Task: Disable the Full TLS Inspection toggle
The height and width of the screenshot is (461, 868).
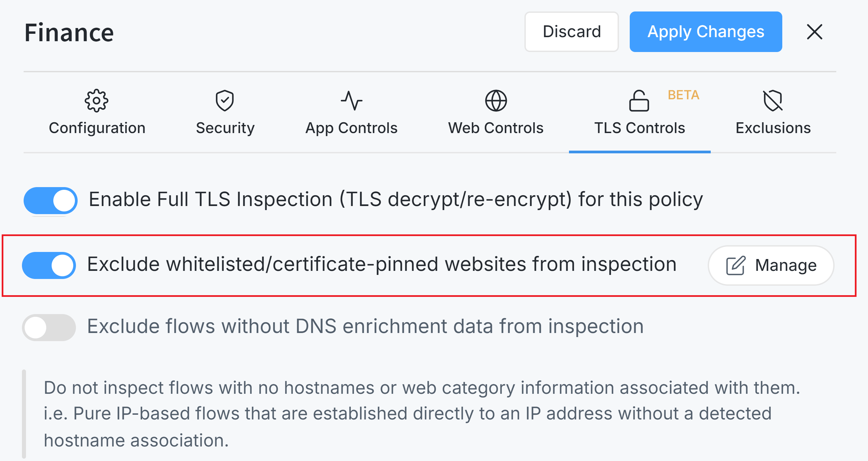Action: (x=51, y=200)
